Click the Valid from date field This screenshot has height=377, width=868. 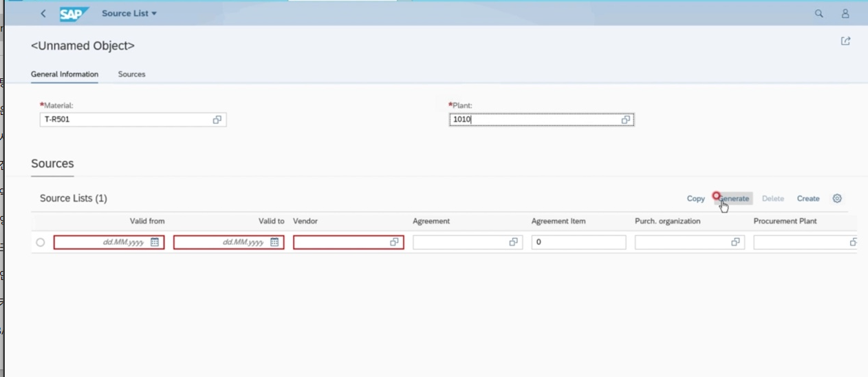109,242
